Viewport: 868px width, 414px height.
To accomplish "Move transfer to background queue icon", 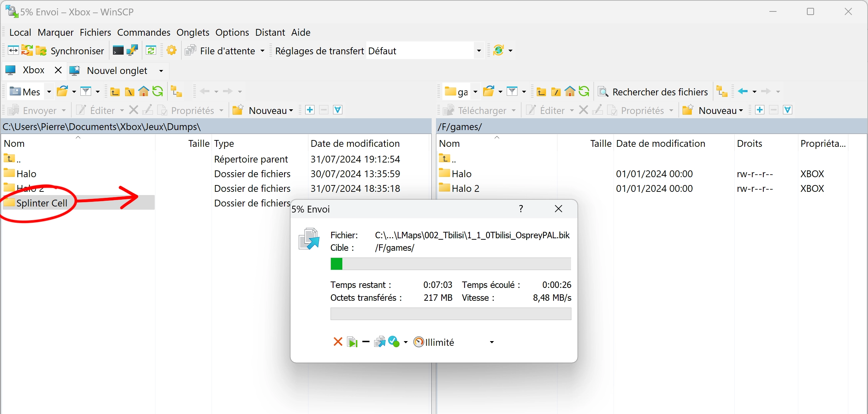I will [x=380, y=342].
